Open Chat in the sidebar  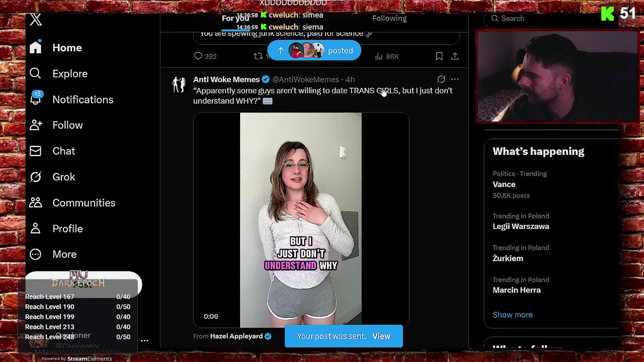52,151
